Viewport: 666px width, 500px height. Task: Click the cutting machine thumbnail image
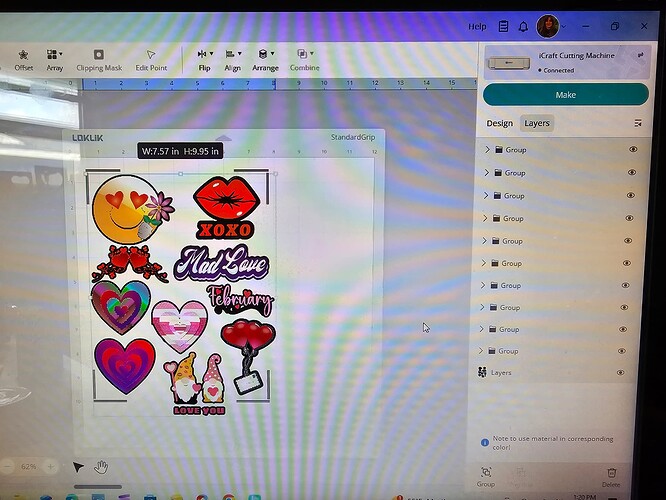click(509, 64)
